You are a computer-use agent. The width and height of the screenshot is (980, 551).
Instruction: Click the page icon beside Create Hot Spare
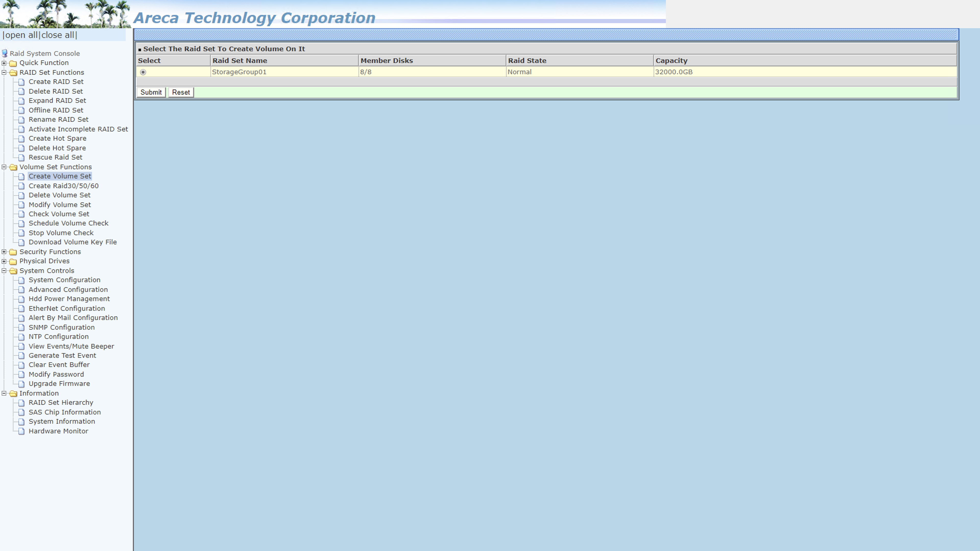coord(22,139)
